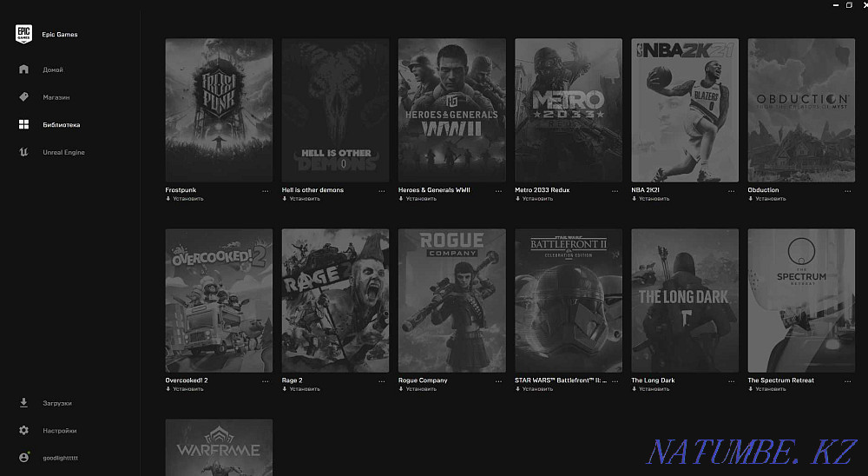This screenshot has height=476, width=868.
Task: Open the three-dot menu for Rage 2
Action: pyautogui.click(x=381, y=381)
